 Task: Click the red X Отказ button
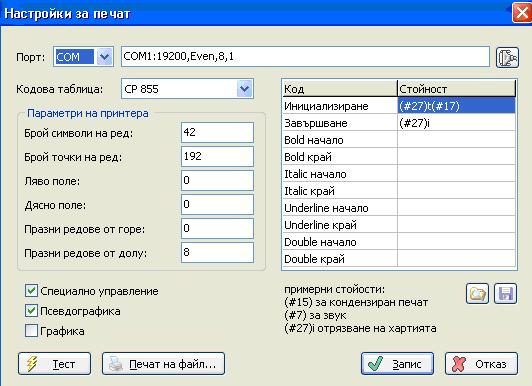coord(481,364)
